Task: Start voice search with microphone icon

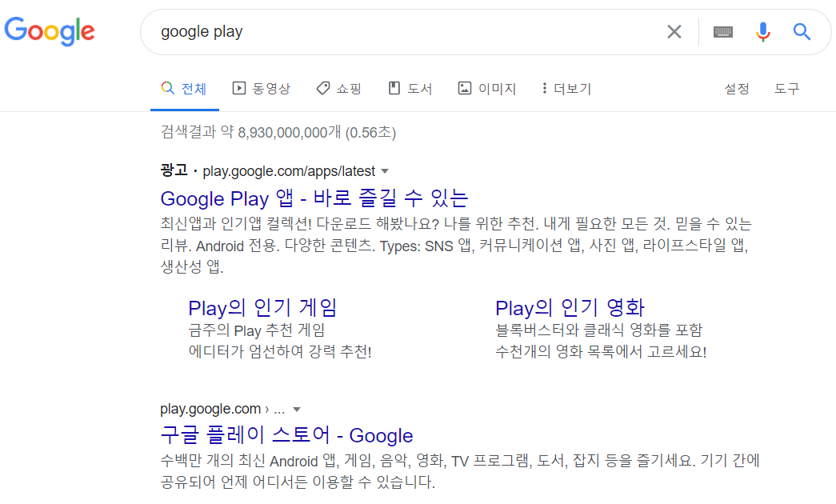Action: [x=763, y=32]
